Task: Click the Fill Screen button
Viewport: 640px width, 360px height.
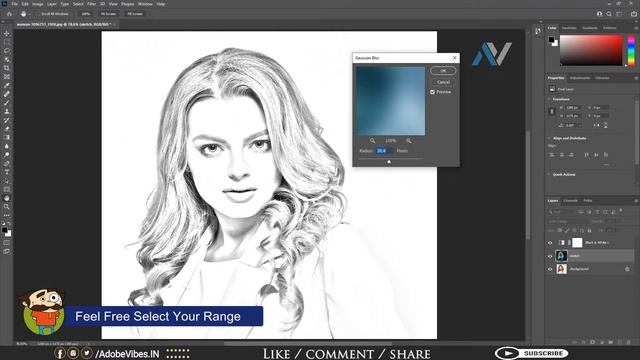Action: (135, 14)
